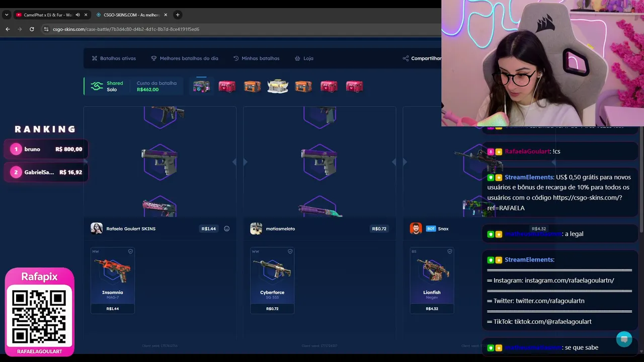Go to Minhas batalhas
The height and width of the screenshot is (362, 644).
point(257,58)
